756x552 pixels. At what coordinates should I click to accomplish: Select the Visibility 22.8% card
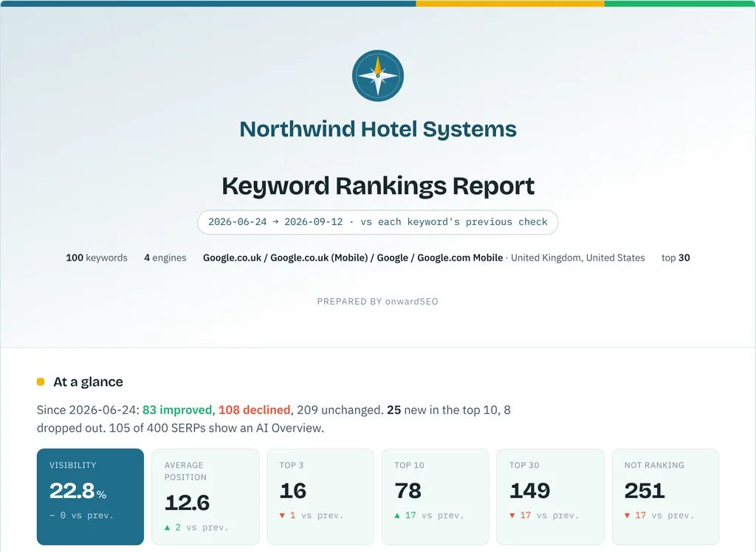[90, 497]
